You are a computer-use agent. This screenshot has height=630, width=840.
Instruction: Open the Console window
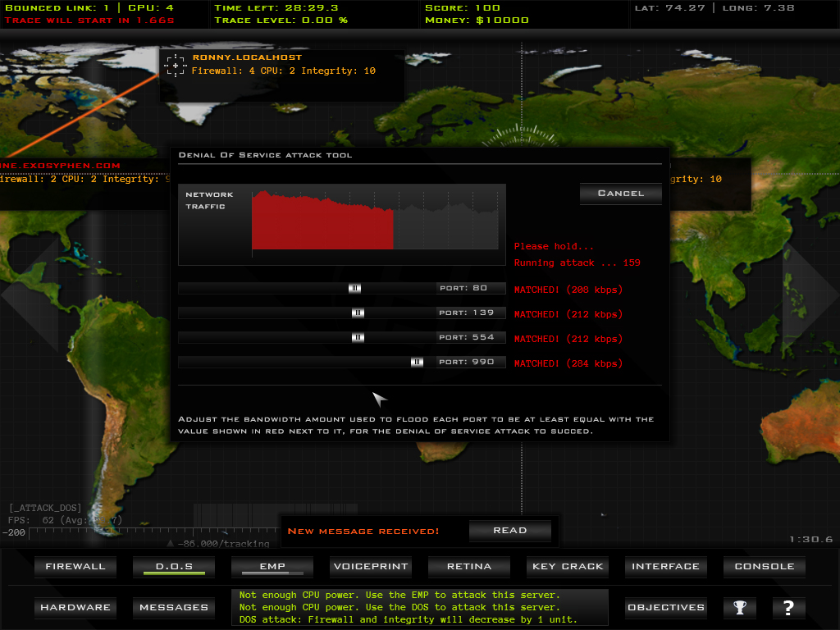click(x=764, y=566)
